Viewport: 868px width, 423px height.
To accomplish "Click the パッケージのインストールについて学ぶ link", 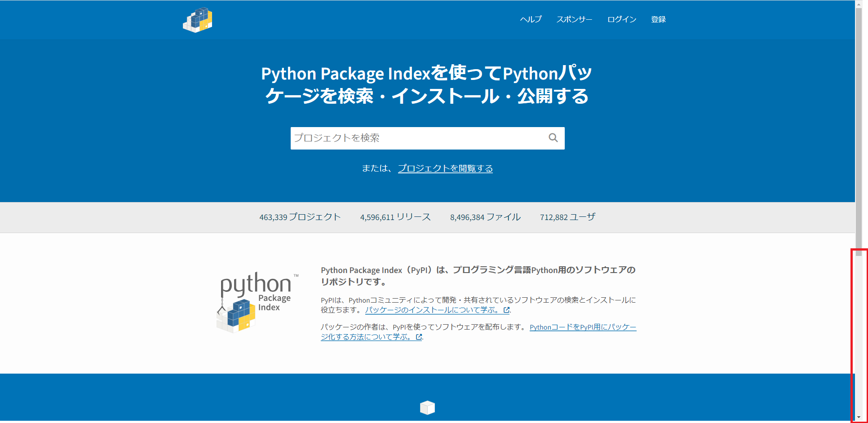I will [x=434, y=309].
